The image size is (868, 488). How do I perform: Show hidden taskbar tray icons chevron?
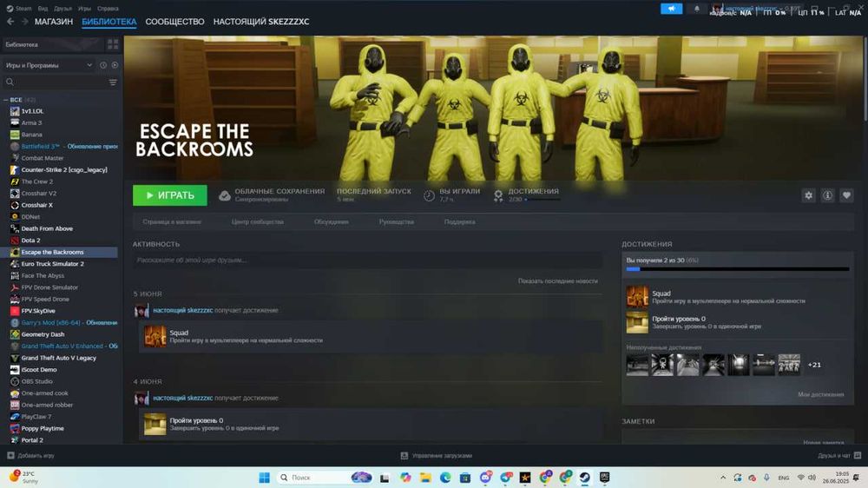coord(723,478)
